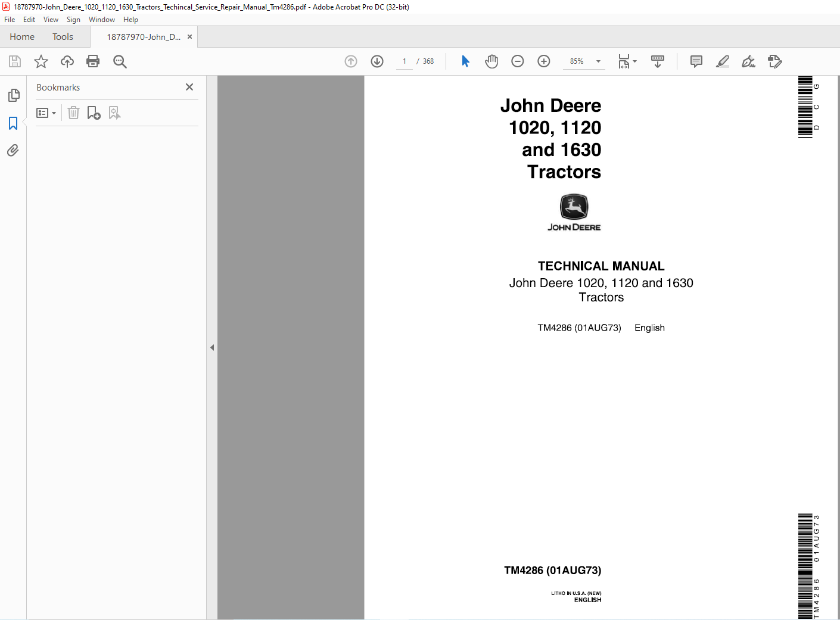Close the 18787970-John_D... document tab
The image size is (840, 620).
[189, 37]
